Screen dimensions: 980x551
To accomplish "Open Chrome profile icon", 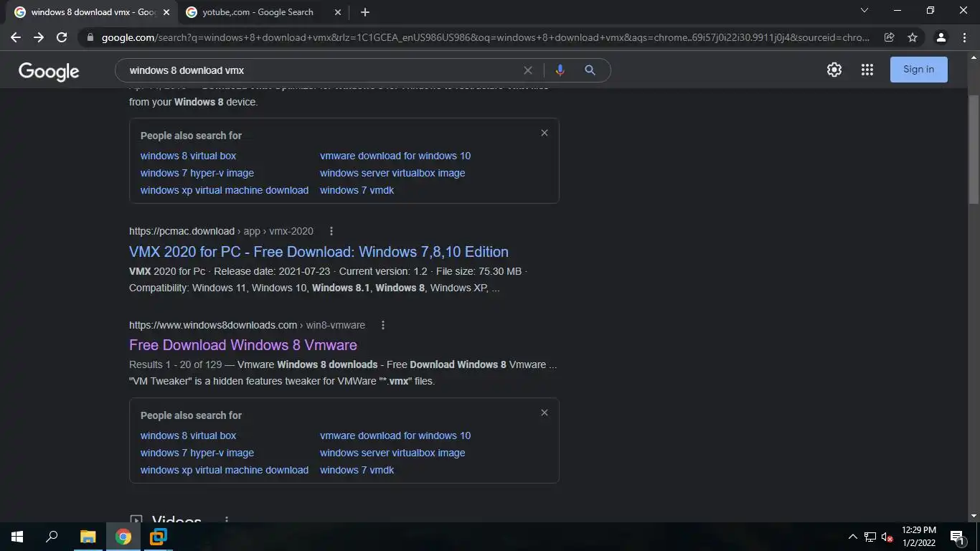I will pos(941,37).
